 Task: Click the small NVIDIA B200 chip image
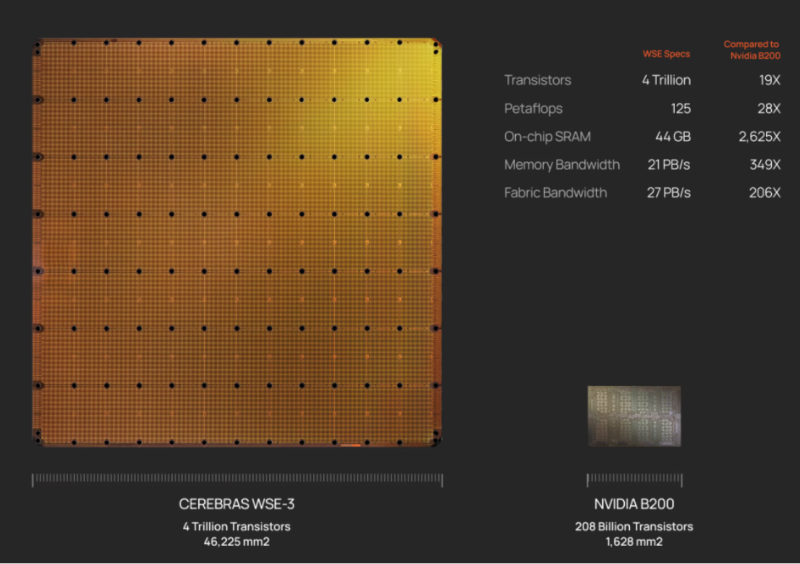click(634, 416)
